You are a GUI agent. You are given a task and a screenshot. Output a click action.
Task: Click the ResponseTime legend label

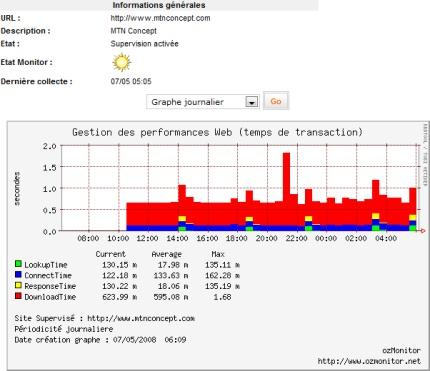(x=50, y=286)
